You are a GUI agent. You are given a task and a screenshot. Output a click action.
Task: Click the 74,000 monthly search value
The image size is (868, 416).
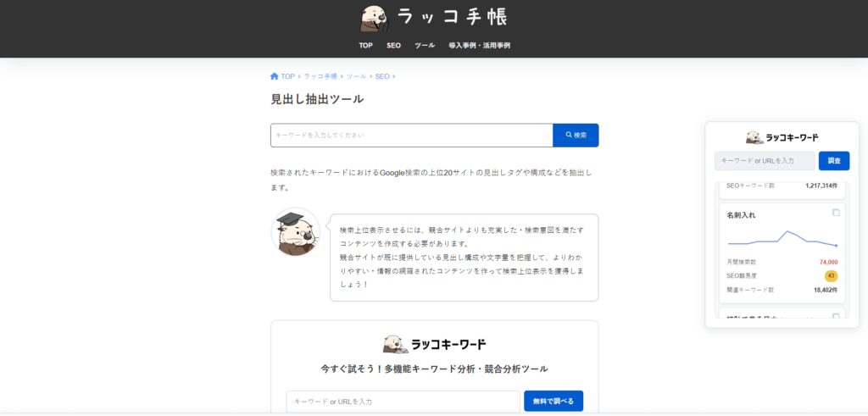[x=829, y=262]
